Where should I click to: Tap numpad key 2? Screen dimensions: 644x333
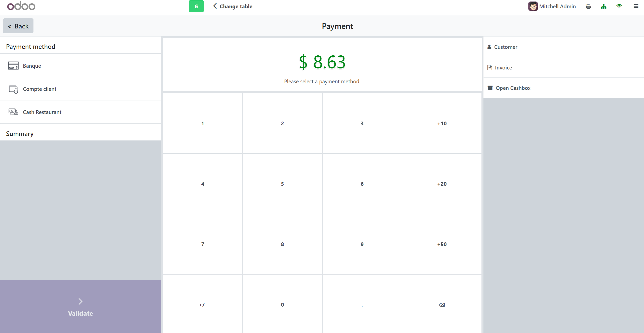282,123
